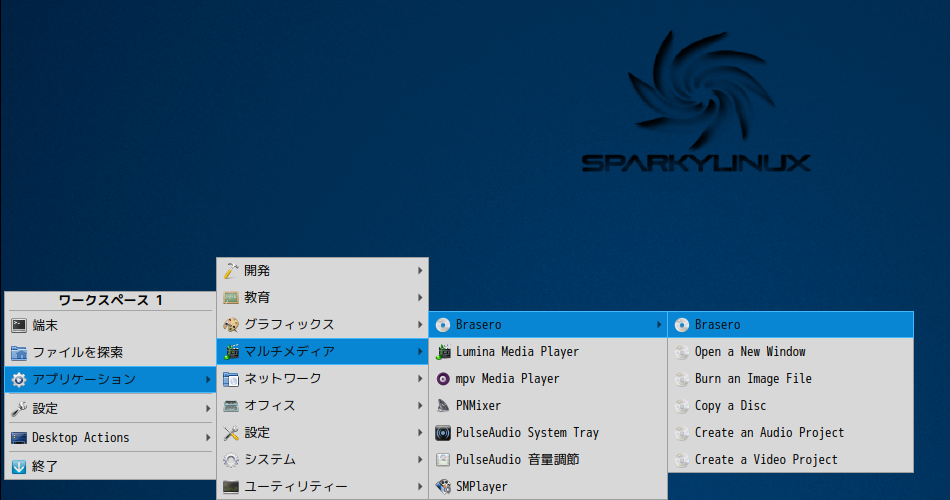Expand the システム submenu arrow
950x500 pixels.
[x=420, y=460]
